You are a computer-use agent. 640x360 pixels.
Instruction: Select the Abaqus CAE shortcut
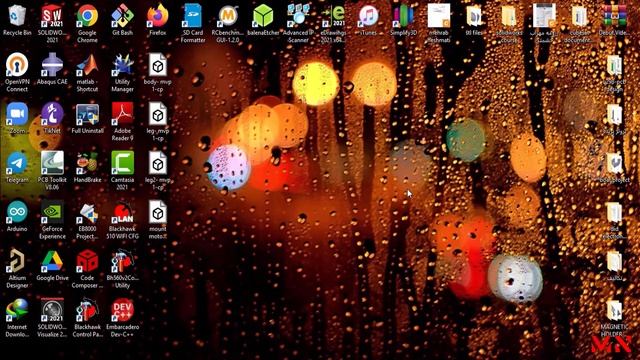(52, 65)
